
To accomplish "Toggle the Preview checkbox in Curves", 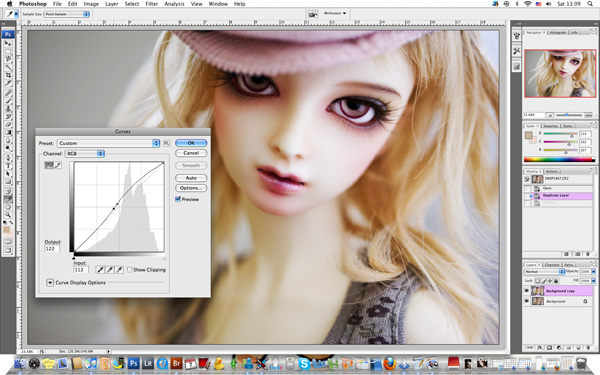I will click(178, 199).
